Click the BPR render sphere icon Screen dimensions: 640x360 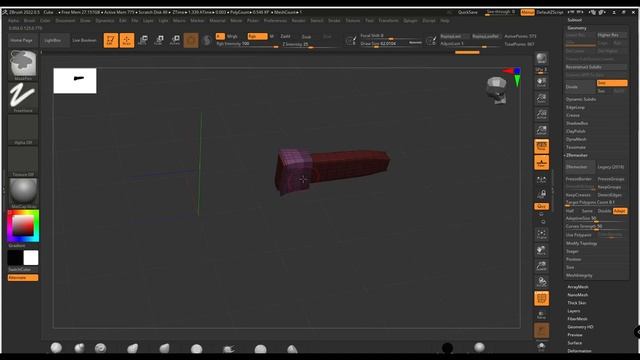click(x=542, y=58)
